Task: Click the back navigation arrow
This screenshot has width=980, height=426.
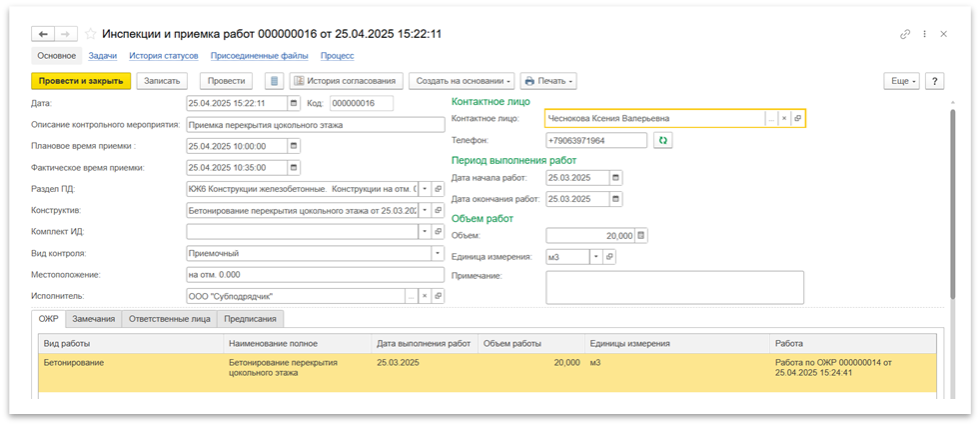Action: (x=44, y=34)
